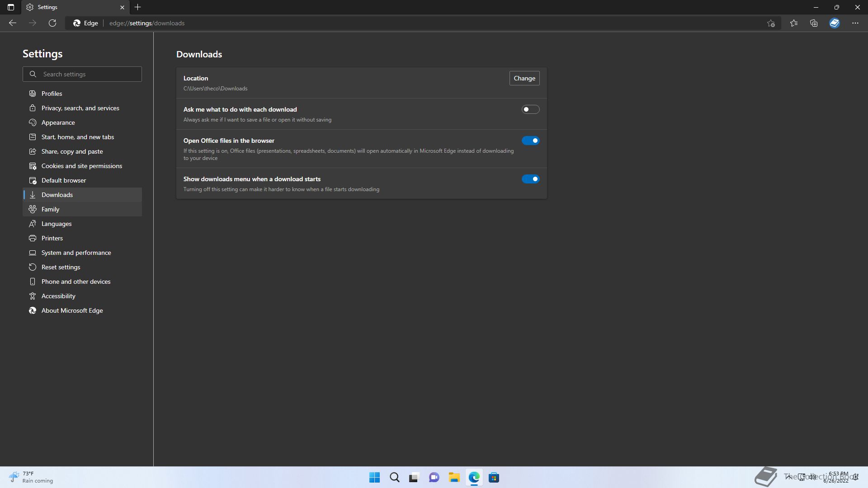Viewport: 868px width, 488px height.
Task: Open Privacy, search, and services settings
Action: pyautogui.click(x=80, y=108)
